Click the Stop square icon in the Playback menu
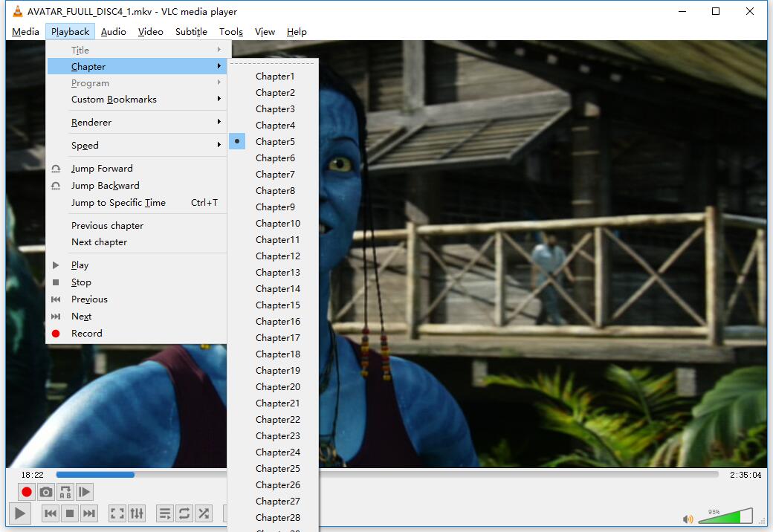This screenshot has width=773, height=532. coord(56,282)
